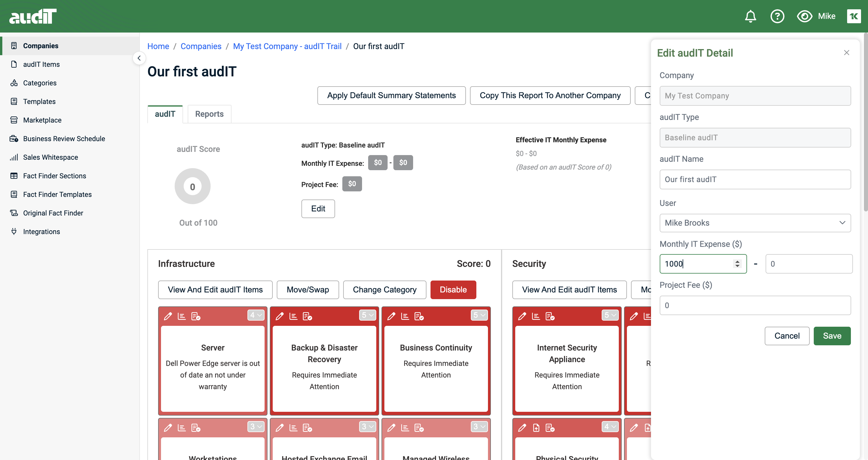The height and width of the screenshot is (460, 868).
Task: Click Change Category in Infrastructure
Action: click(384, 290)
